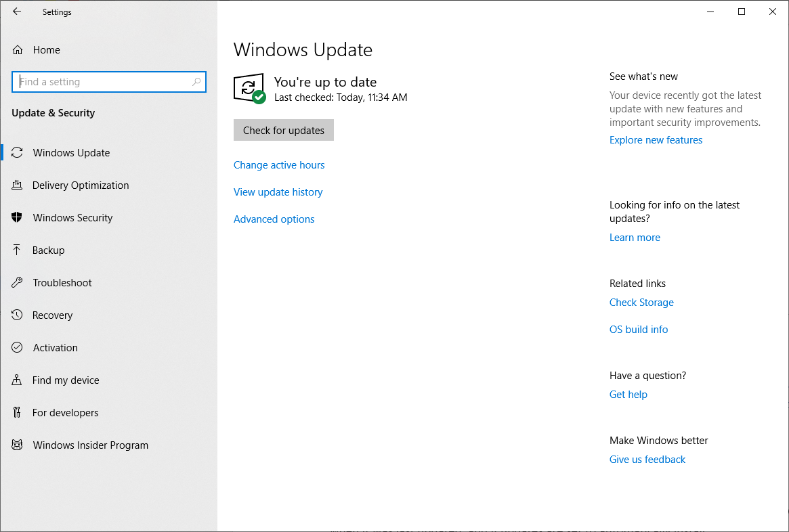This screenshot has width=789, height=532.
Task: Click the Get help link
Action: pos(628,394)
